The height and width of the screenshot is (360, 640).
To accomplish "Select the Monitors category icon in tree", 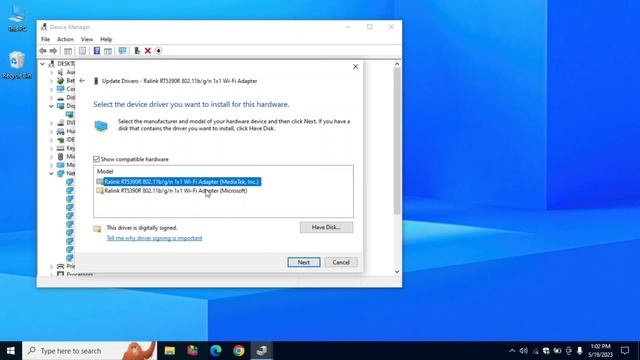I will coord(60,165).
